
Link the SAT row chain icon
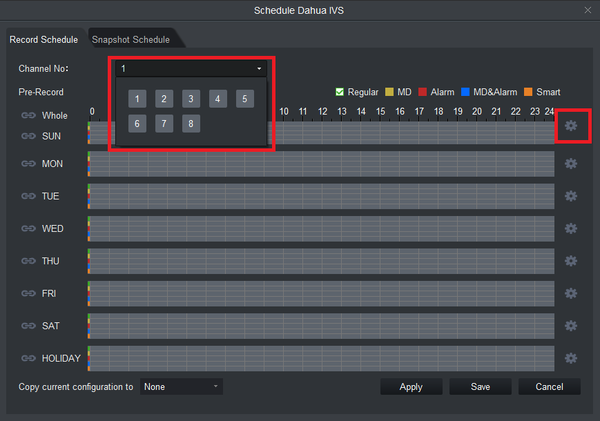tap(28, 326)
